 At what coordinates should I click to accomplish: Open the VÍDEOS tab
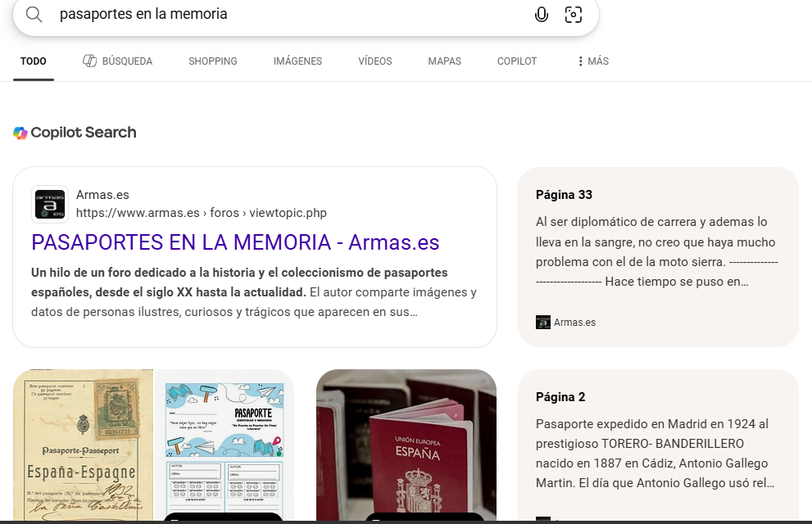tap(375, 61)
